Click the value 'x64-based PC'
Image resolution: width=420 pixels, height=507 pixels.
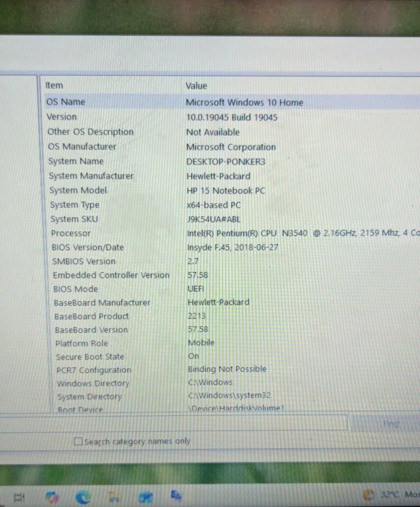pos(214,205)
